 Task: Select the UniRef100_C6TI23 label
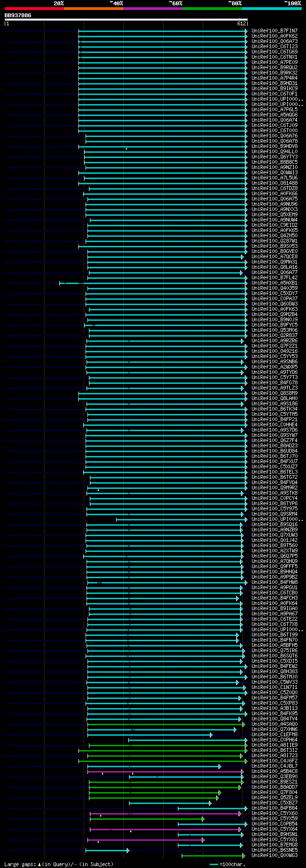coord(274,46)
